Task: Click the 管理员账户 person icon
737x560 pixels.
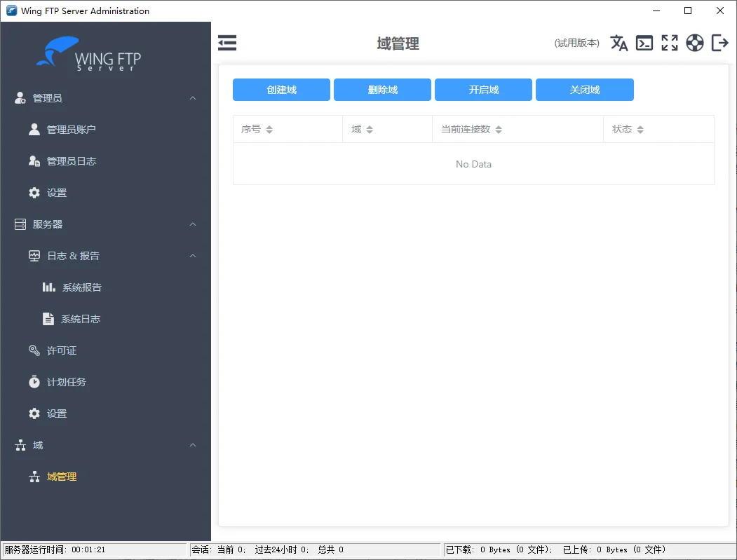Action: point(34,129)
